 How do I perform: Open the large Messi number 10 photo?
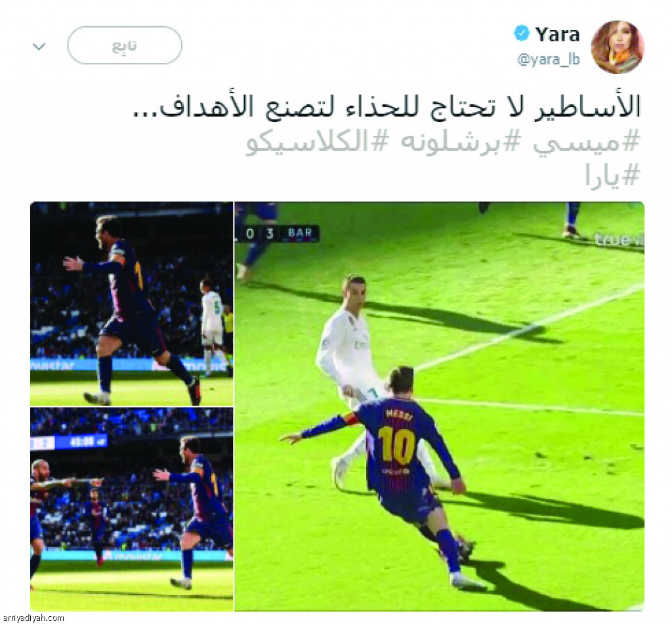pyautogui.click(x=439, y=406)
